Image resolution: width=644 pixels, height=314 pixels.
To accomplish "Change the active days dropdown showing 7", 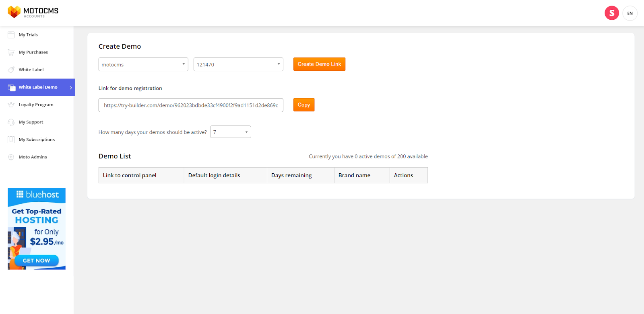I will [231, 132].
